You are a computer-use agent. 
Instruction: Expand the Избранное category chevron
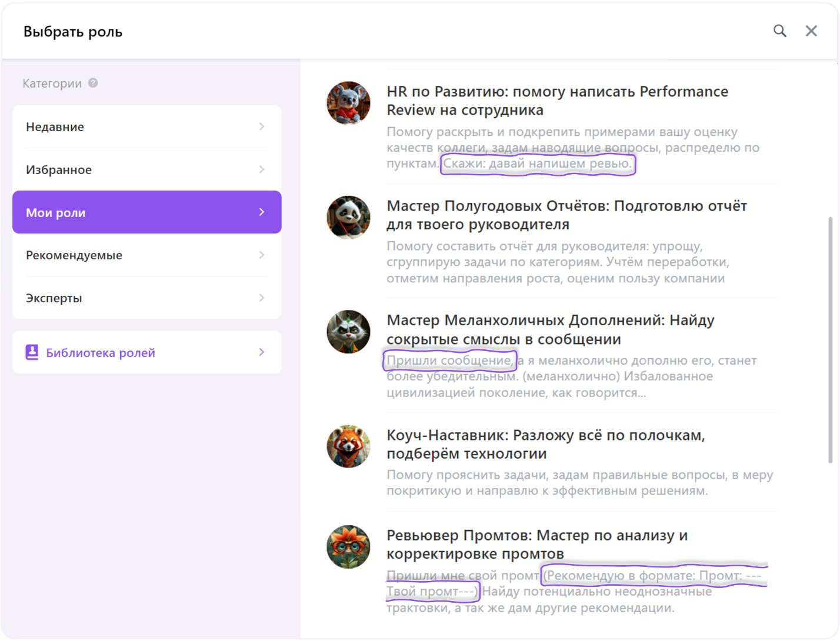pos(262,169)
